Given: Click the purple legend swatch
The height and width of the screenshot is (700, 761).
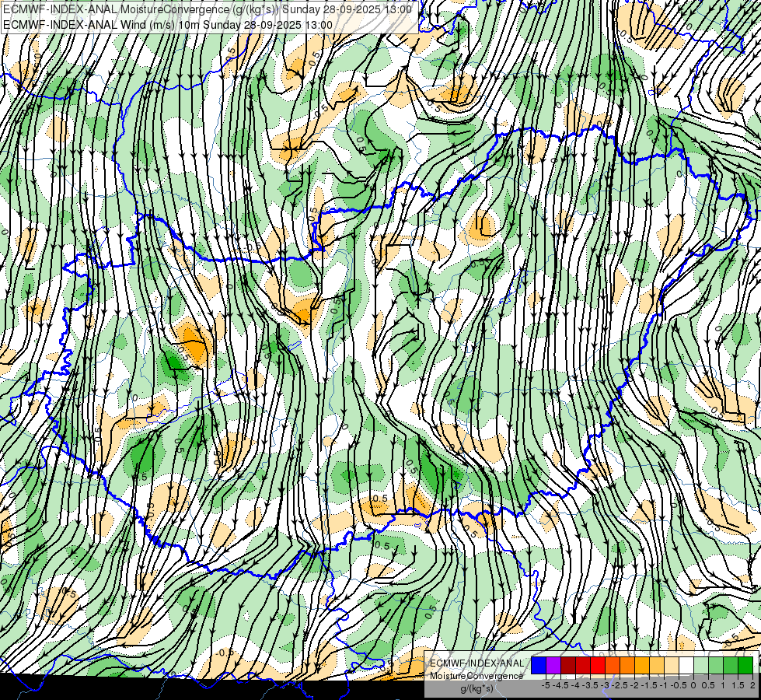Looking at the screenshot, I should (x=553, y=665).
